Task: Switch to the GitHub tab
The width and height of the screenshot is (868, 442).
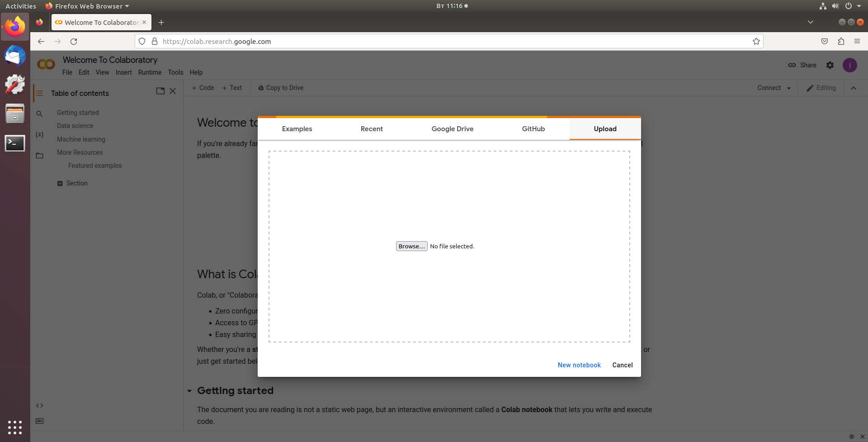Action: pyautogui.click(x=533, y=129)
